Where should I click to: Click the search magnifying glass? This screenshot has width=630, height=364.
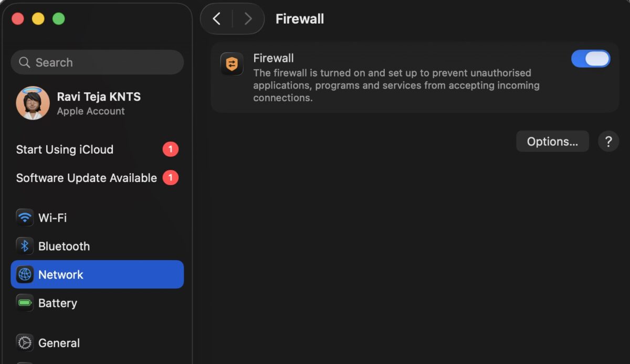pos(24,62)
